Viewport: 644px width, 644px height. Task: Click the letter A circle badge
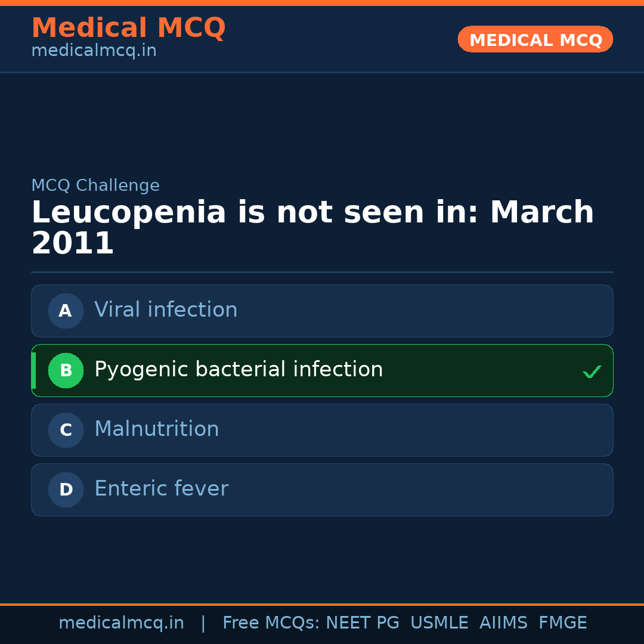(66, 311)
